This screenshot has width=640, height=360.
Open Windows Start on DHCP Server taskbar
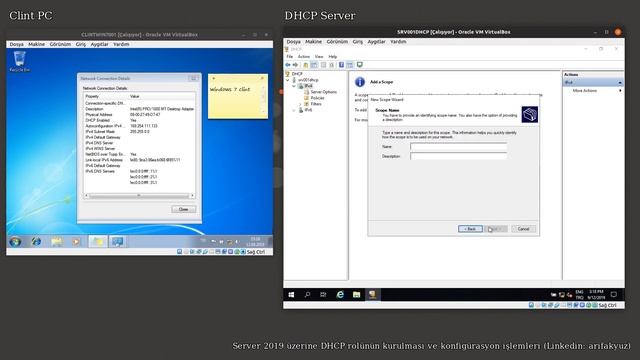(291, 294)
